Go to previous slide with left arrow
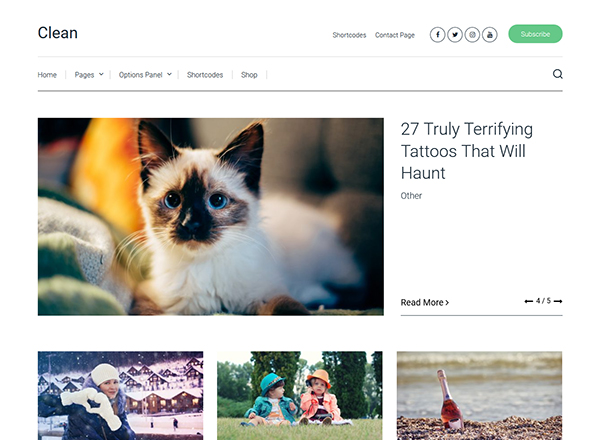 pos(528,301)
